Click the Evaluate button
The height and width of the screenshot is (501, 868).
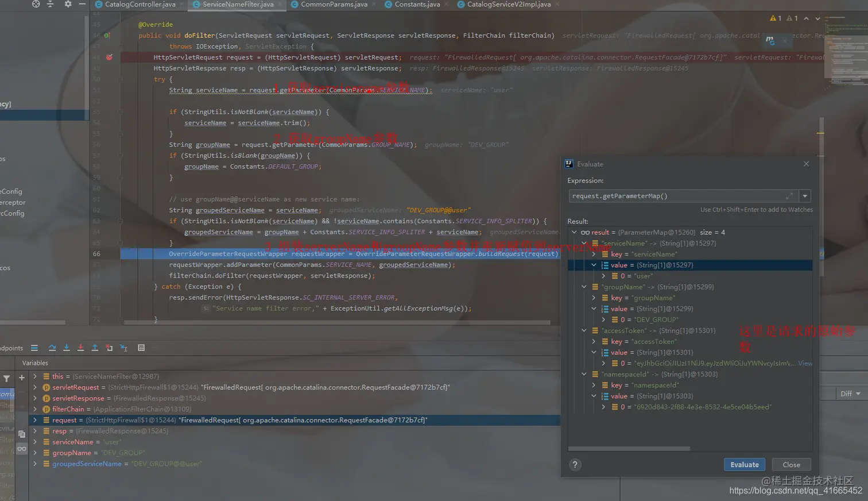point(745,465)
